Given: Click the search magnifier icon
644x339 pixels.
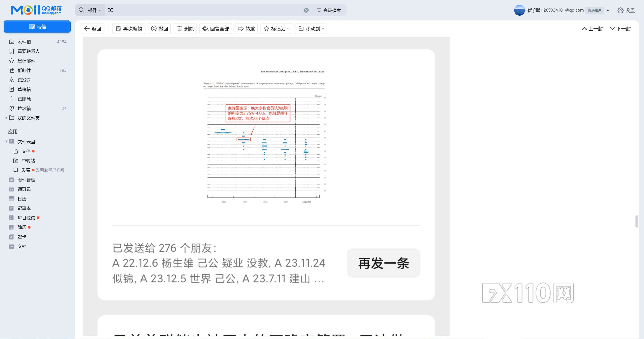Looking at the screenshot, I should [82, 10].
